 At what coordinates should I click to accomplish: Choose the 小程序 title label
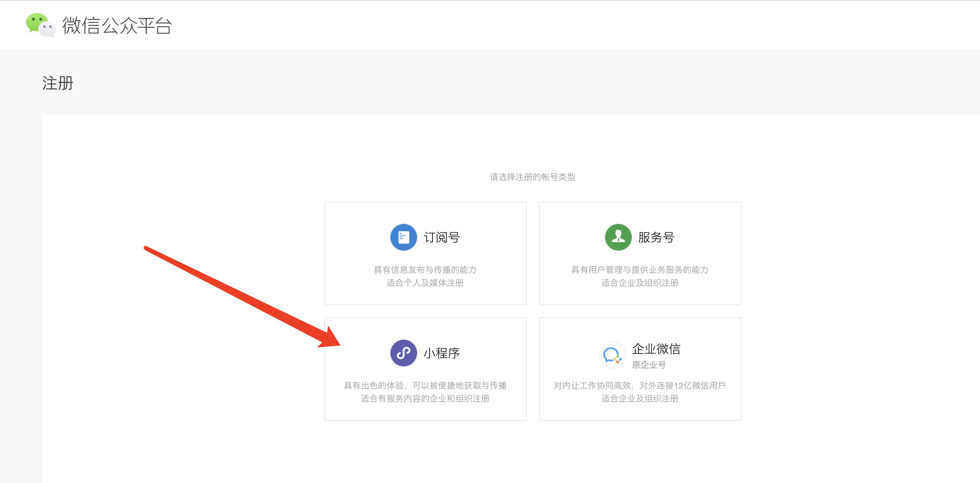442,353
